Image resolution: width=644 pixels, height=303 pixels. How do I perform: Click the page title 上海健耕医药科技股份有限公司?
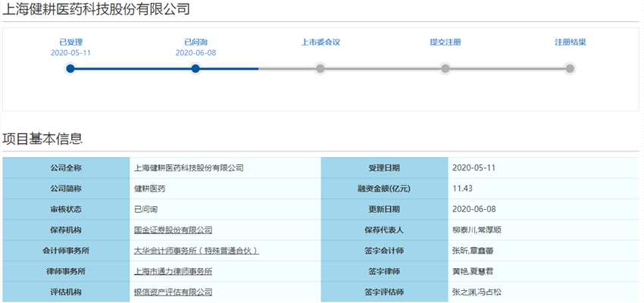click(96, 9)
